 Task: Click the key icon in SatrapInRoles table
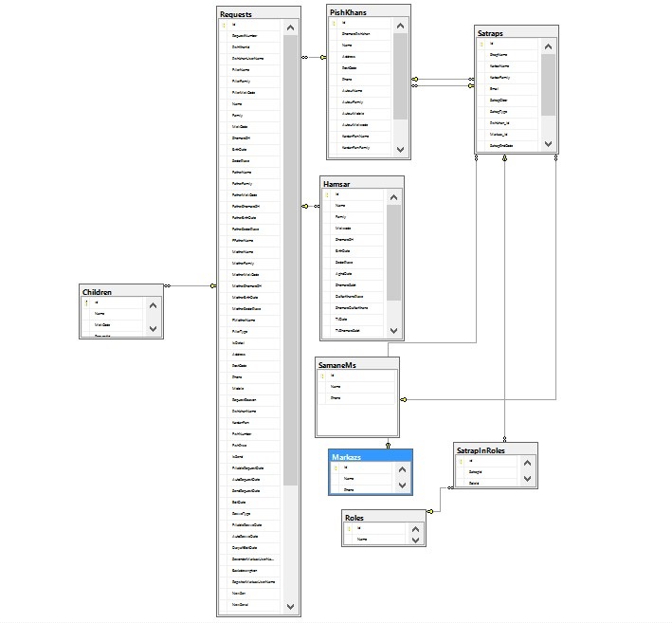click(x=460, y=460)
